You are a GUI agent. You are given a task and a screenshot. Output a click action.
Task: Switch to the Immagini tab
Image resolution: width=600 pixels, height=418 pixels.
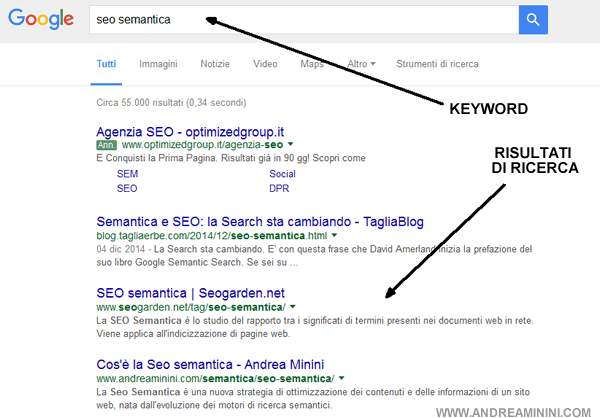(x=159, y=64)
